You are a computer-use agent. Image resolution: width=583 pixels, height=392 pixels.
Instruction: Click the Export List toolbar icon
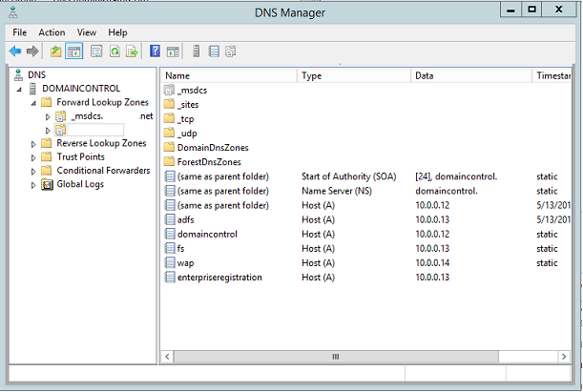[x=132, y=51]
